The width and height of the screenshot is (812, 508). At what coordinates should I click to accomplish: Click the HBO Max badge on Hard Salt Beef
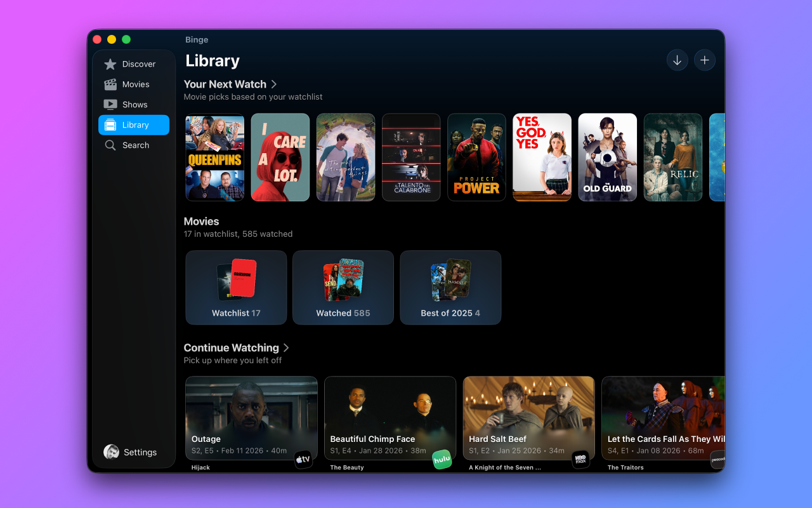pos(580,459)
